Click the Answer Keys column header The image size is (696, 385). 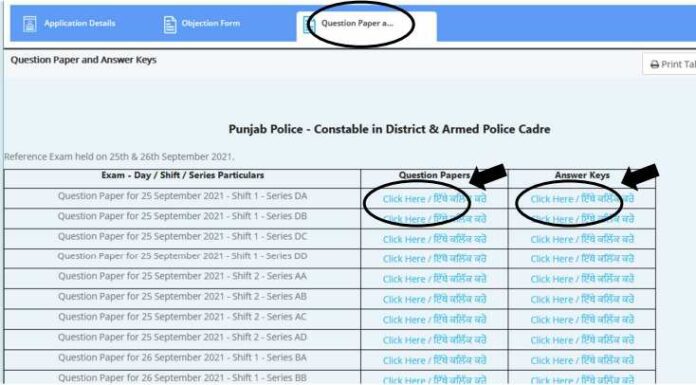(x=582, y=175)
